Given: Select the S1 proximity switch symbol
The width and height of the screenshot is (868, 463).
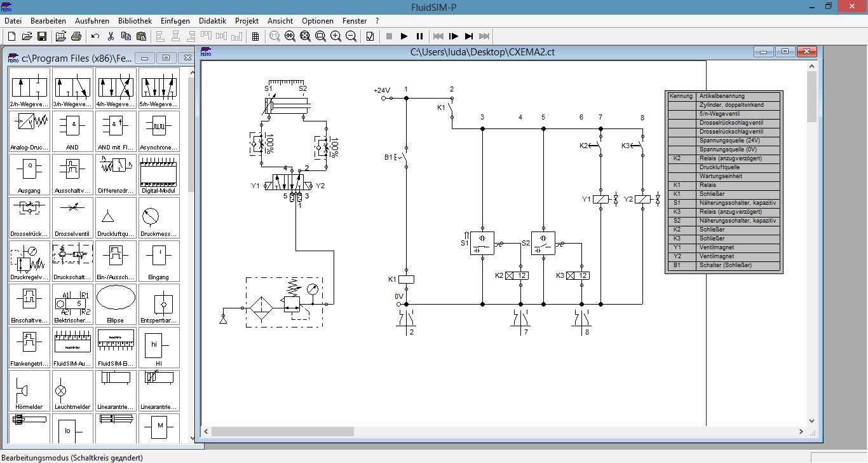Looking at the screenshot, I should pyautogui.click(x=483, y=243).
